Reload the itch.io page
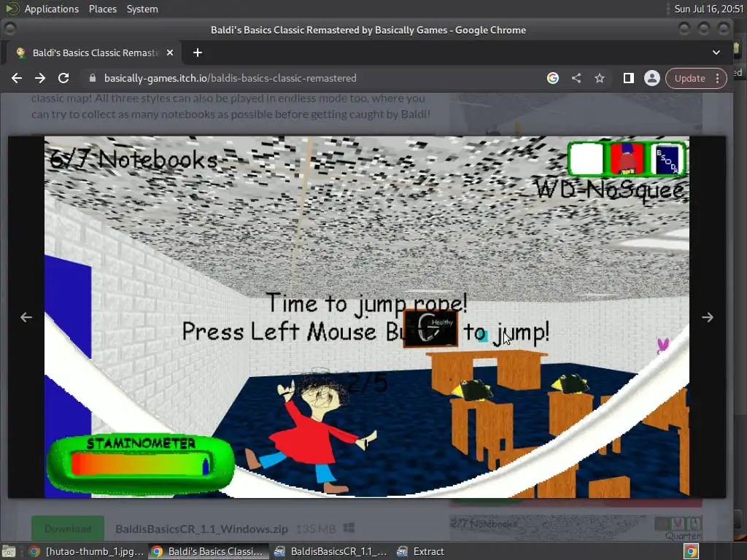Image resolution: width=747 pixels, height=560 pixels. tap(63, 78)
